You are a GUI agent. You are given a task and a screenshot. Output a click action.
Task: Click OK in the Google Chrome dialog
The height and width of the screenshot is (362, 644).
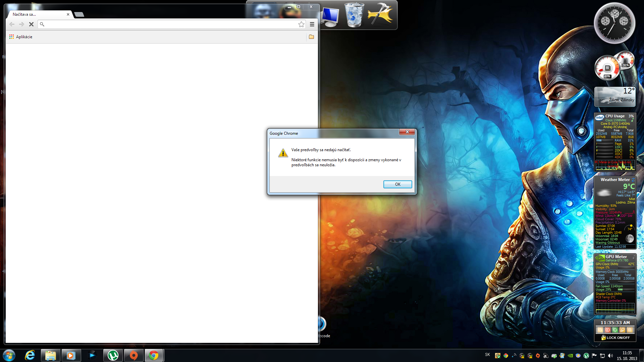pos(397,184)
